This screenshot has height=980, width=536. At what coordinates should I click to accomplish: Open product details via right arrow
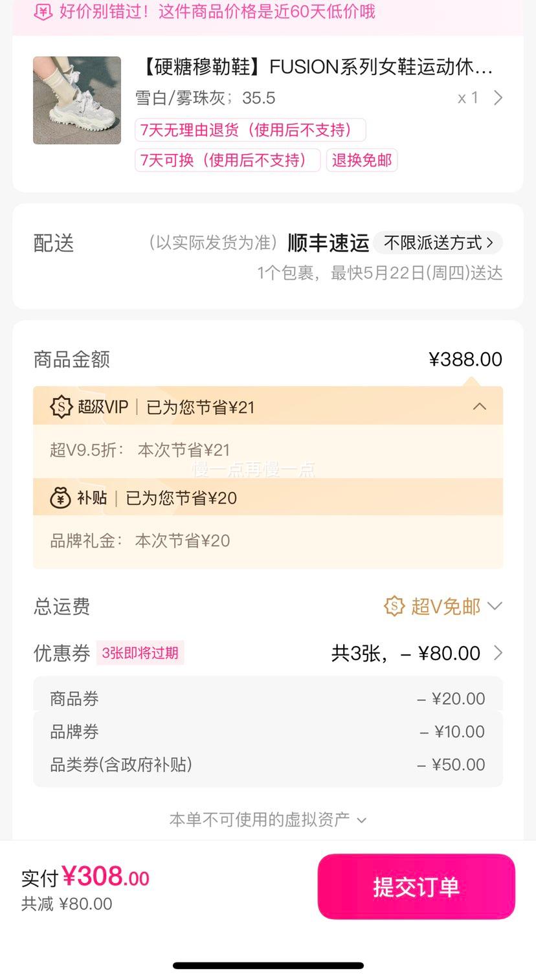pyautogui.click(x=498, y=98)
